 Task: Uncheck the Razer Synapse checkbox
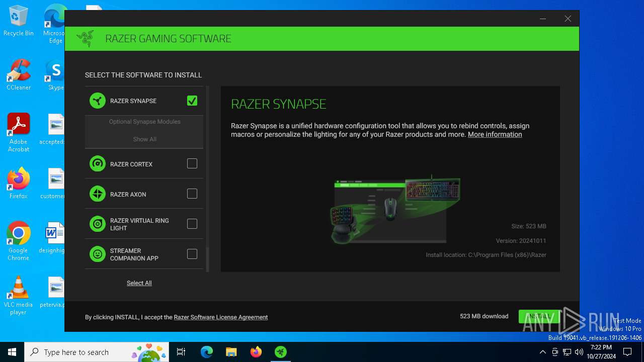click(192, 101)
